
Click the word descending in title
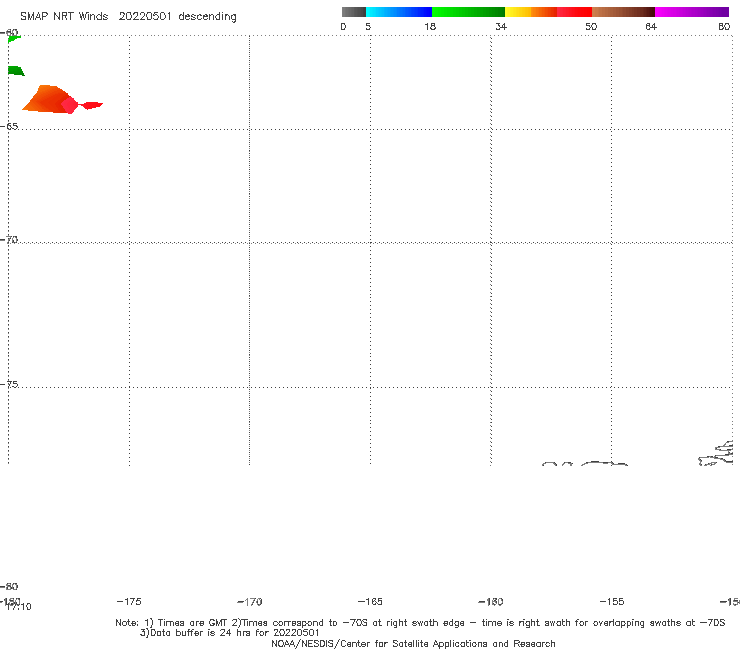tap(208, 17)
